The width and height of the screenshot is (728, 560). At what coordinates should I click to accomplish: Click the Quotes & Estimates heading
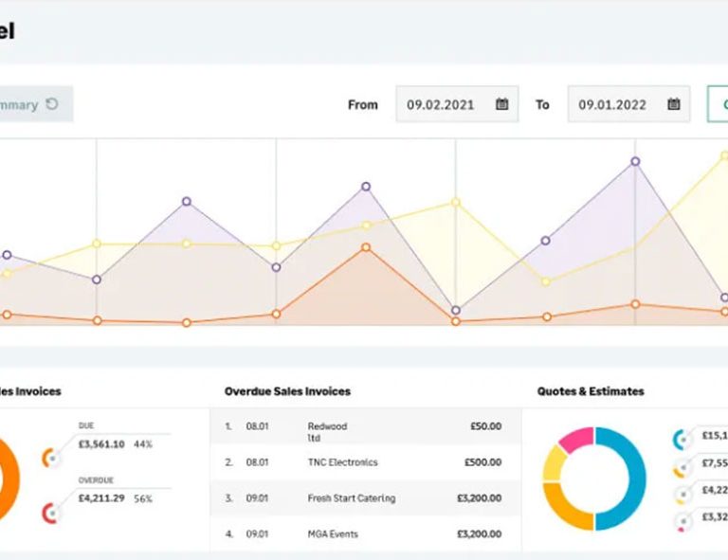[x=591, y=391]
